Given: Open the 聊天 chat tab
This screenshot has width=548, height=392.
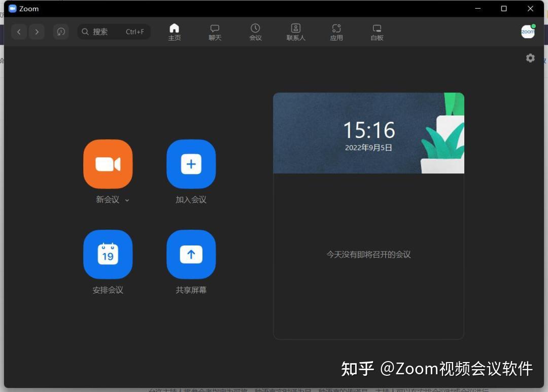Looking at the screenshot, I should click(x=215, y=32).
